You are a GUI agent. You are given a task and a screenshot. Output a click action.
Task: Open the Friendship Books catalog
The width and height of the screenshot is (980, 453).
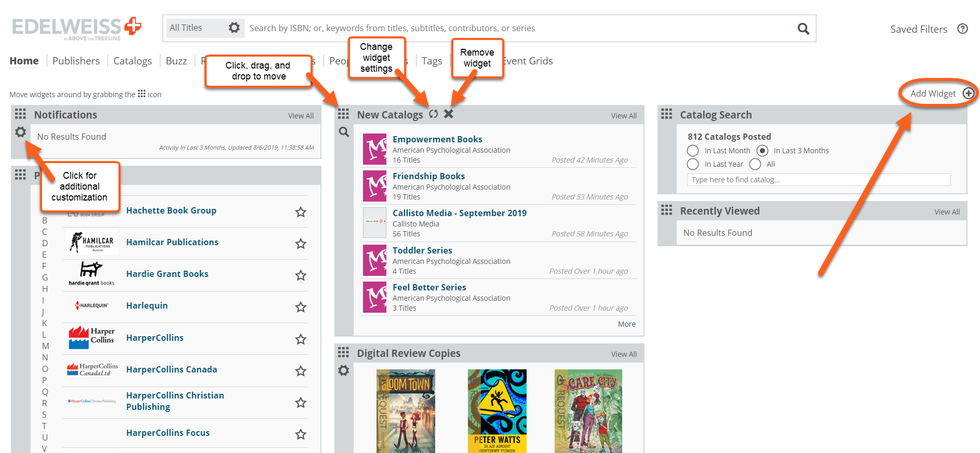(x=428, y=176)
